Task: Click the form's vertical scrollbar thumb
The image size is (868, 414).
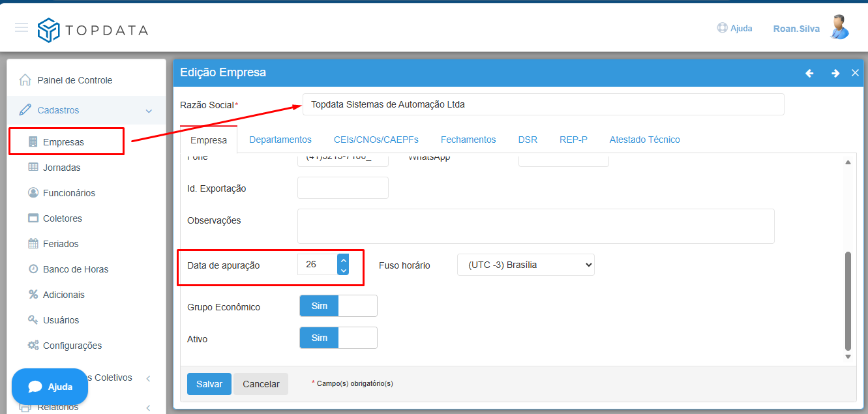Action: (x=848, y=301)
